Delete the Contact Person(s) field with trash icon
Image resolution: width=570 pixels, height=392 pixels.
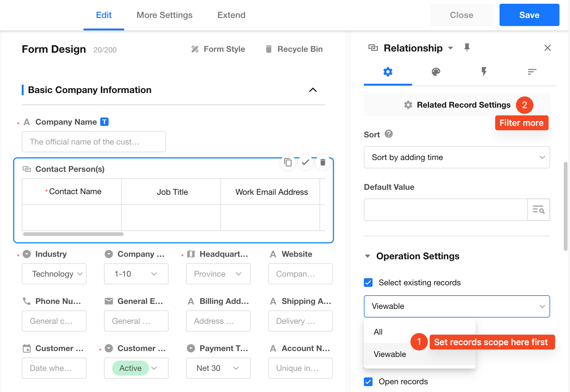click(323, 162)
